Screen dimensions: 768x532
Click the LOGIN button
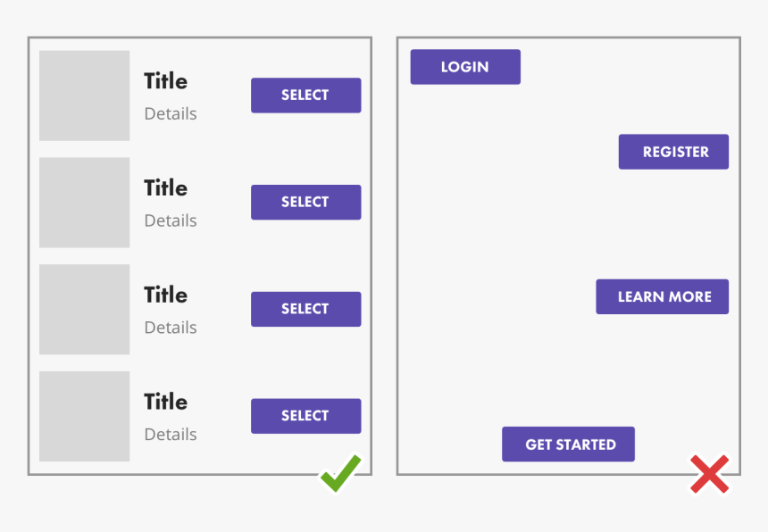click(x=465, y=67)
